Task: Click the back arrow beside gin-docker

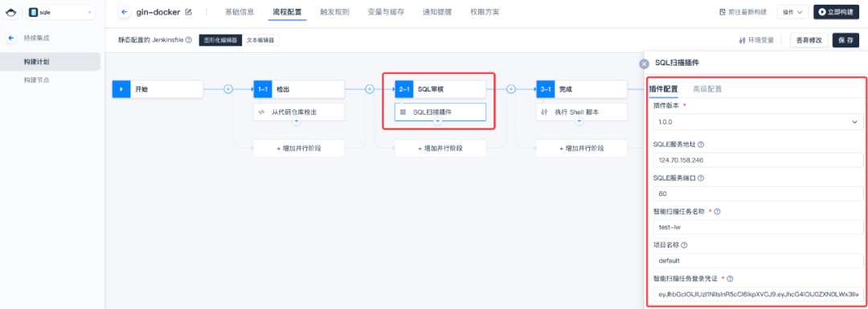Action: (x=124, y=11)
